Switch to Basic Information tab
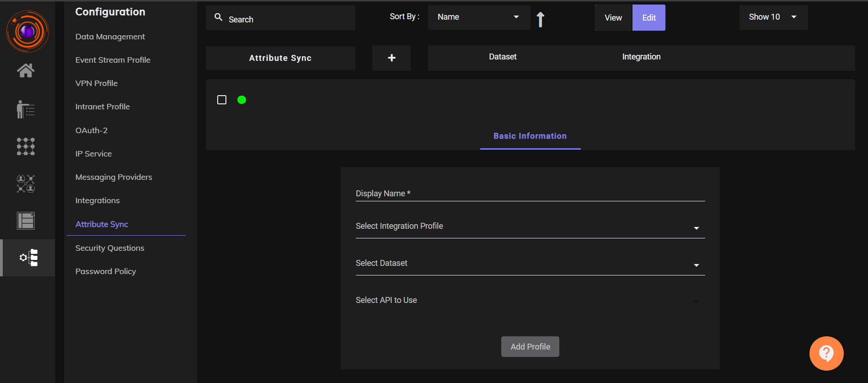 coord(530,136)
